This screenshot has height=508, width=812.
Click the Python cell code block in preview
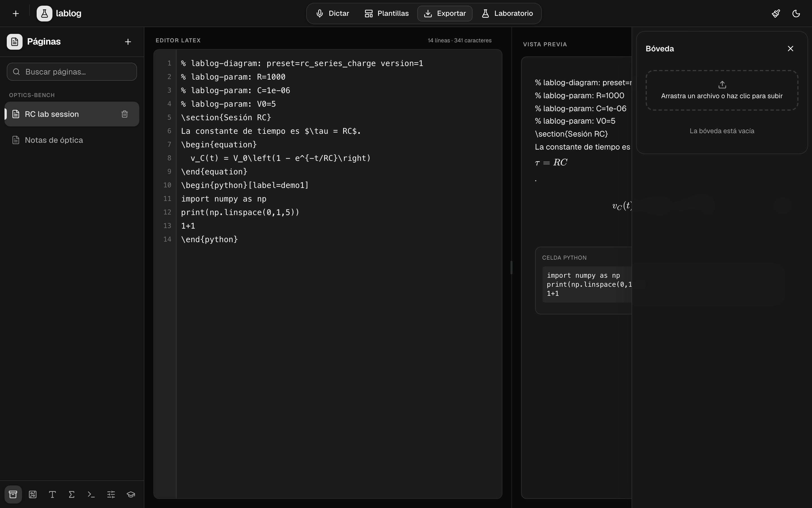pyautogui.click(x=587, y=284)
